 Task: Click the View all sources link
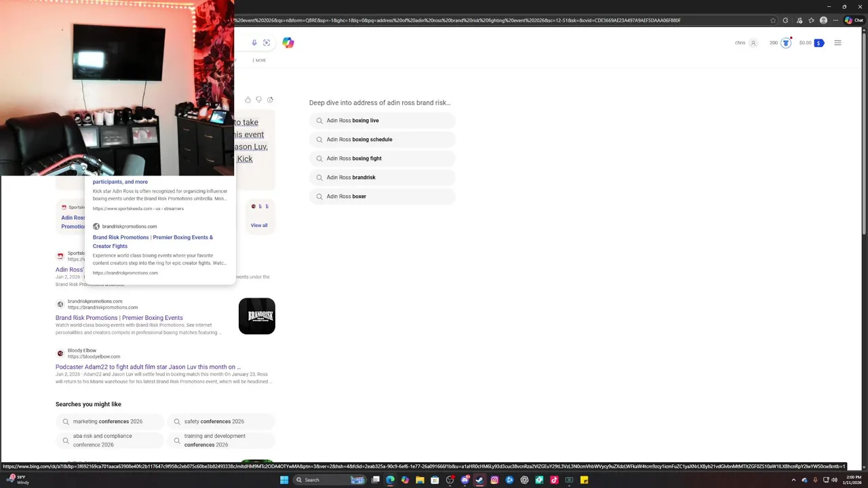[259, 225]
